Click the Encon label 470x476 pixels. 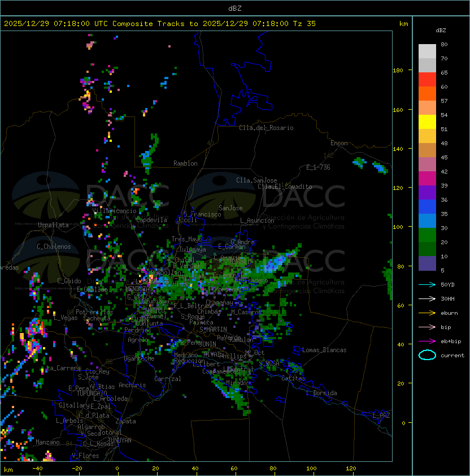[339, 143]
